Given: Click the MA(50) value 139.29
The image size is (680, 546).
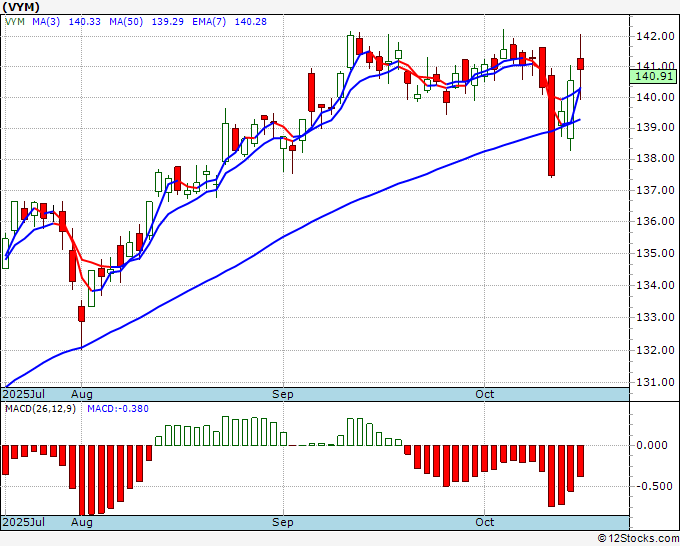Looking at the screenshot, I should tap(167, 22).
